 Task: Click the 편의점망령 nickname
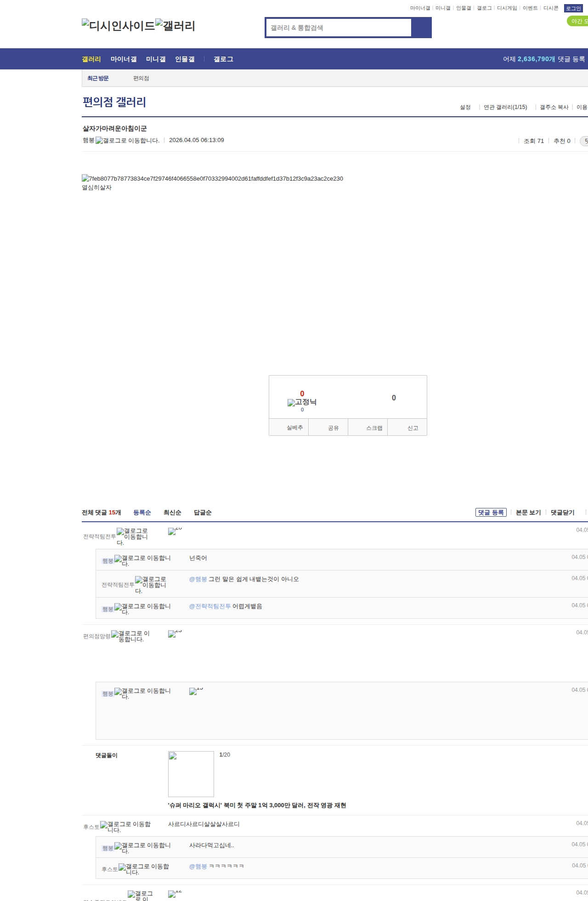(x=97, y=636)
